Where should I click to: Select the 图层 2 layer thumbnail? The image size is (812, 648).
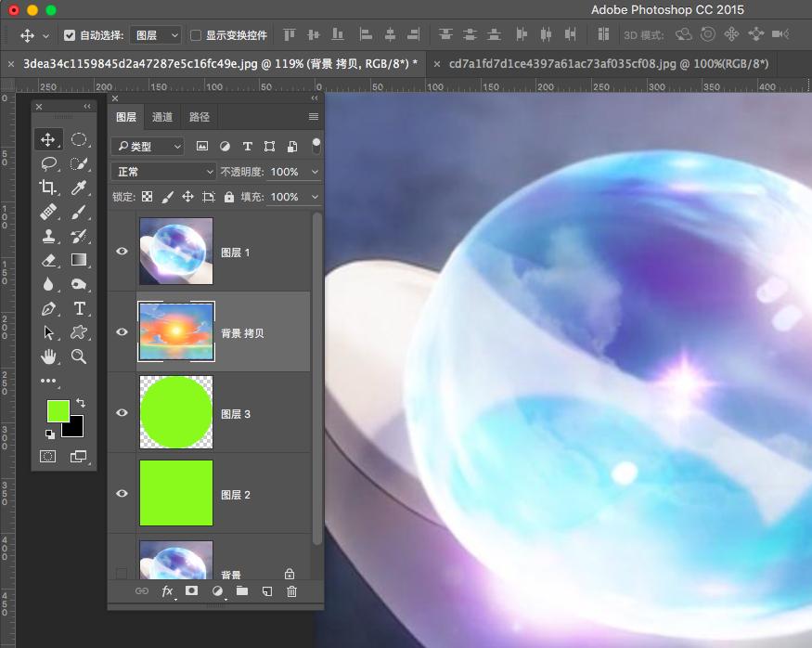coord(175,494)
